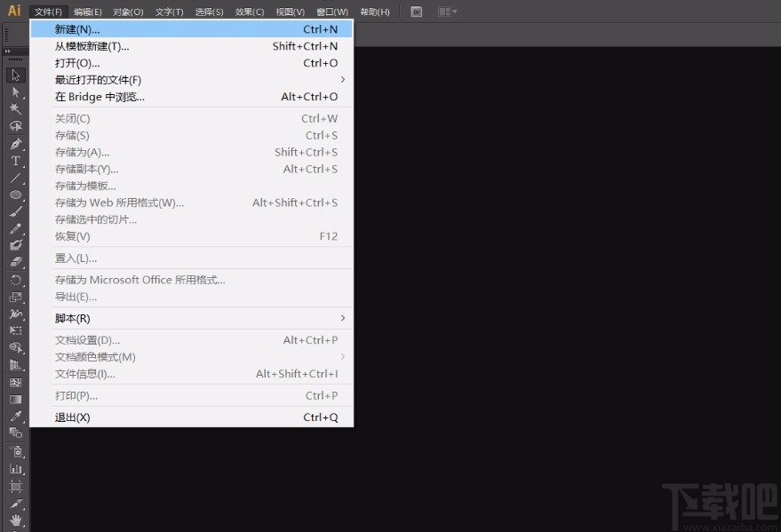Click 恢复(V) menu entry
The width and height of the screenshot is (781, 532).
coord(191,236)
